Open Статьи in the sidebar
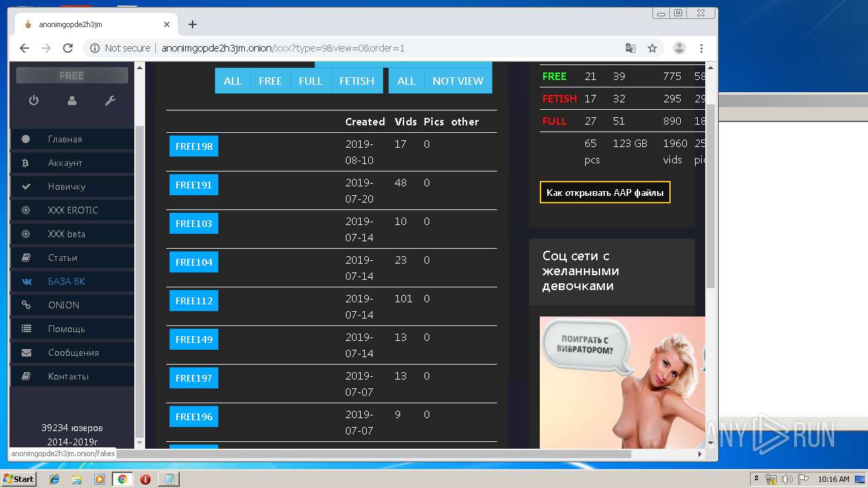Screen dimensions: 868x488 tap(72, 258)
